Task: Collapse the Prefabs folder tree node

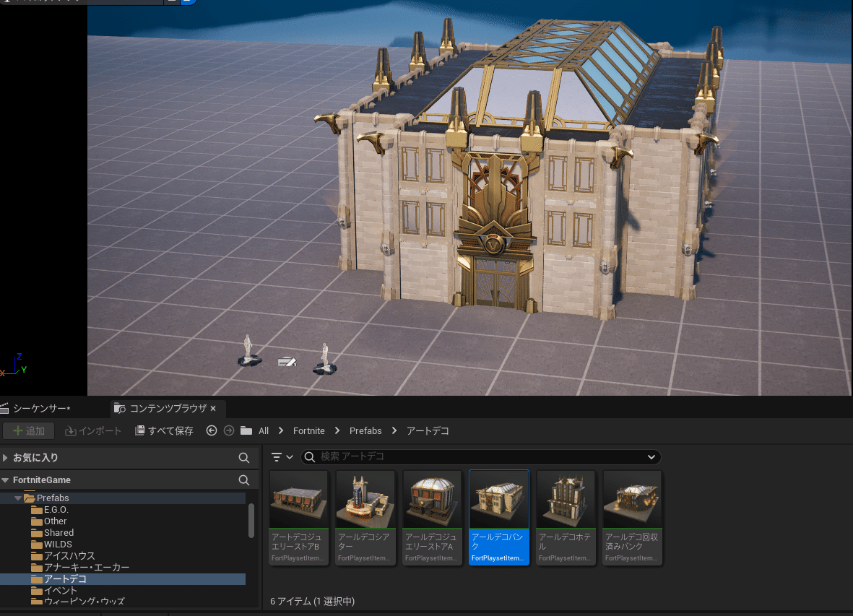Action: point(18,498)
